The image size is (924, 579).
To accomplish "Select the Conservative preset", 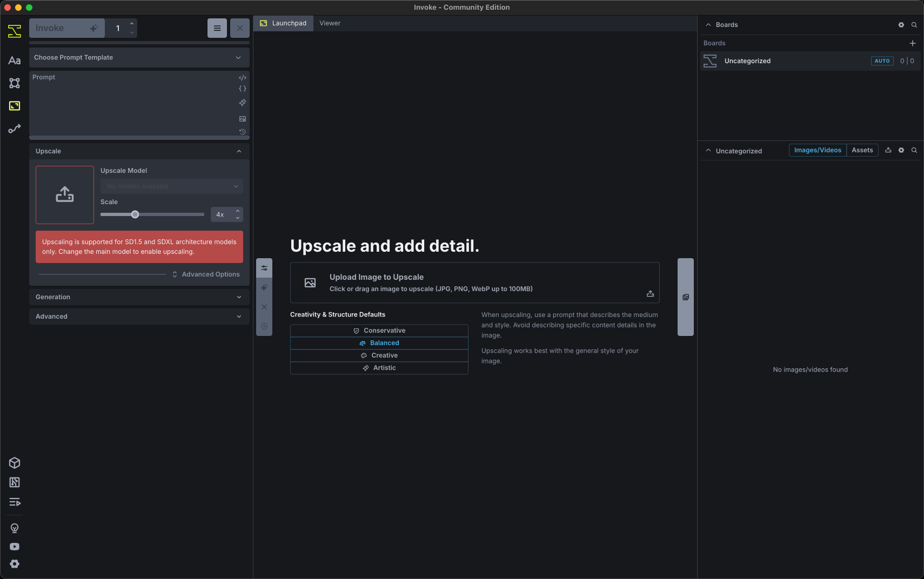I will point(379,331).
